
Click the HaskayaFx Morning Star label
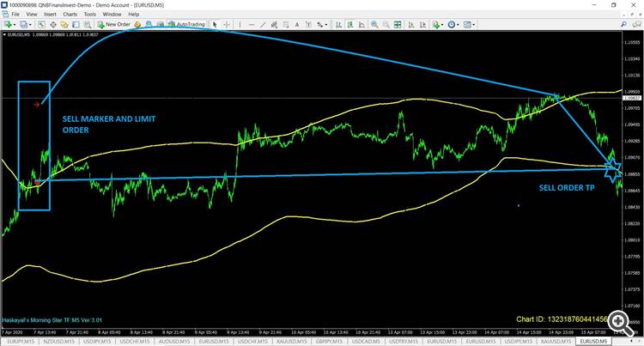coord(52,320)
